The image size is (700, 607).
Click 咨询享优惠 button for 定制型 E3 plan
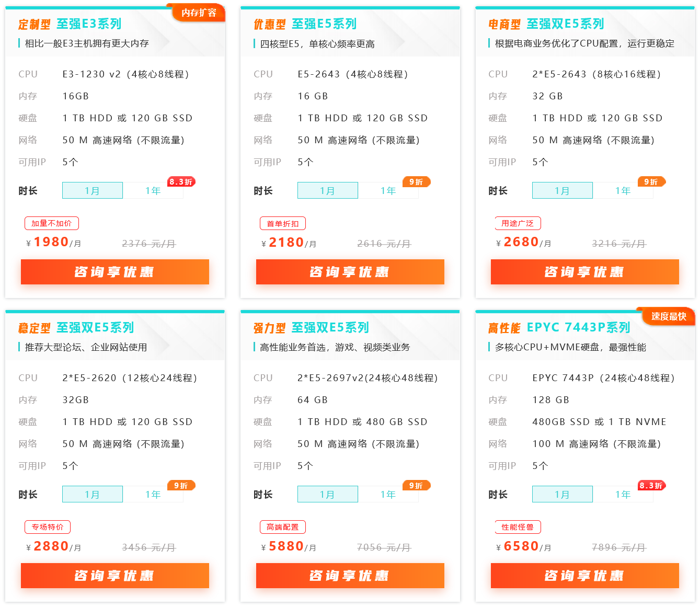115,272
